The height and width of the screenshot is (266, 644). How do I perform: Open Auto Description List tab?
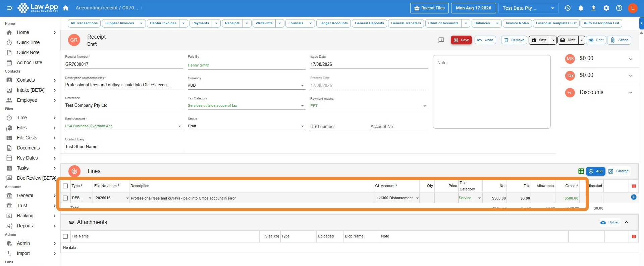tap(601, 23)
